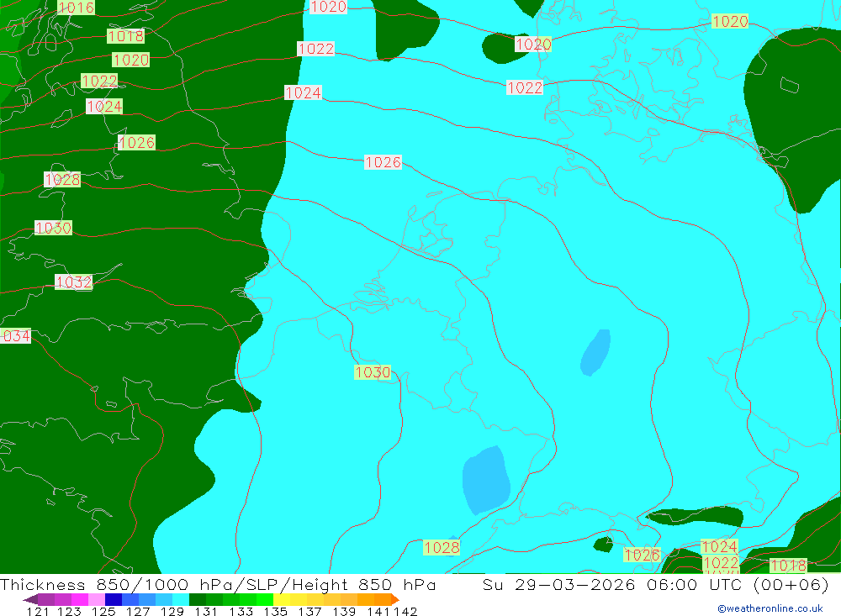
Task: Click the 142 legend value
Action: pyautogui.click(x=405, y=611)
